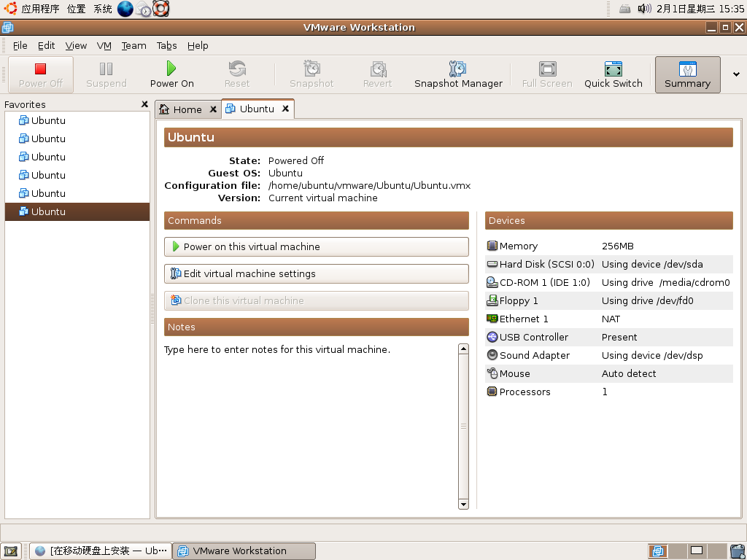The width and height of the screenshot is (747, 560).
Task: Click the 'NAT' Ethernet value
Action: click(x=611, y=319)
